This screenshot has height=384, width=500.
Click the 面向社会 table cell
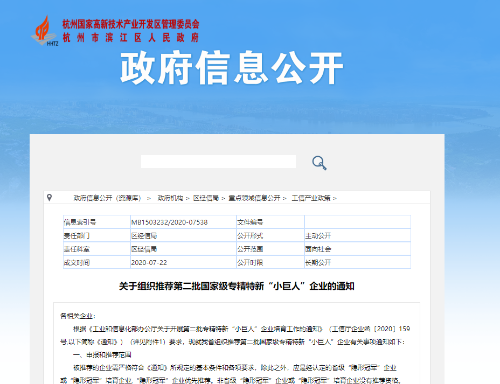point(357,249)
